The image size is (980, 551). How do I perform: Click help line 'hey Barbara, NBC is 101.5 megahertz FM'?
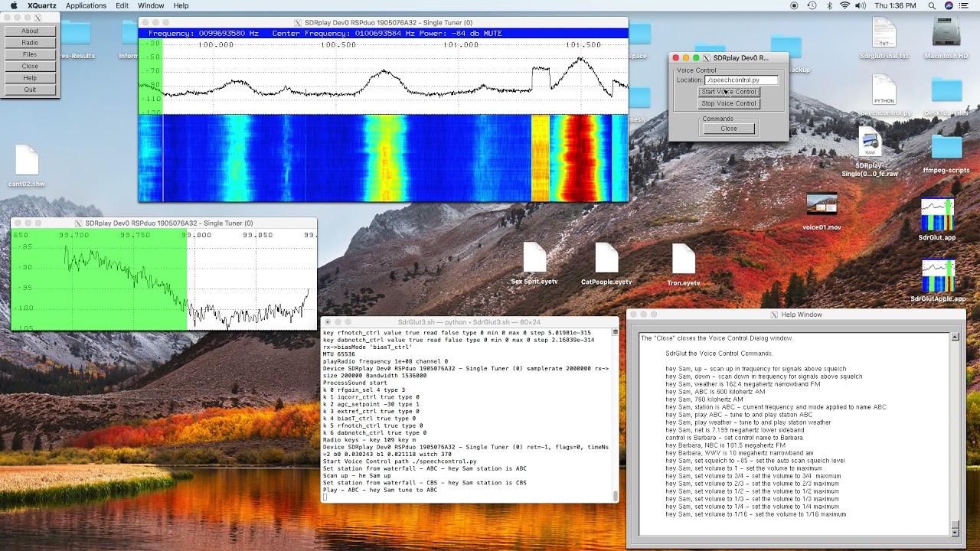(x=725, y=445)
